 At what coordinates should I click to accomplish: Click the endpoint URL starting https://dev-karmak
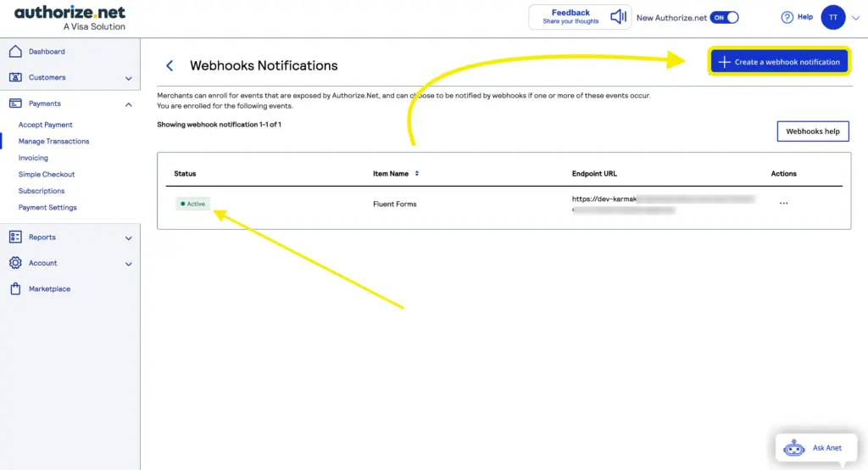coord(663,204)
